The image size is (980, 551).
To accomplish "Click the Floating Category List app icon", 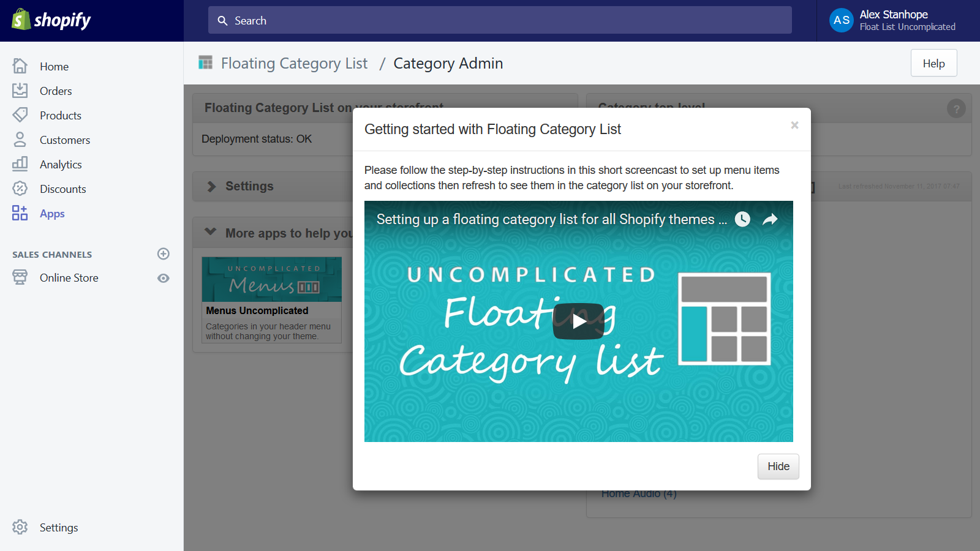I will [x=206, y=62].
